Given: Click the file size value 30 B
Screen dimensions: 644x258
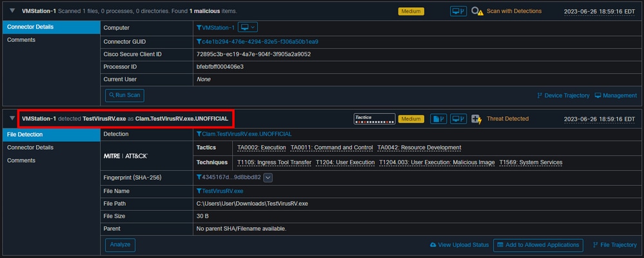Looking at the screenshot, I should 202,215.
